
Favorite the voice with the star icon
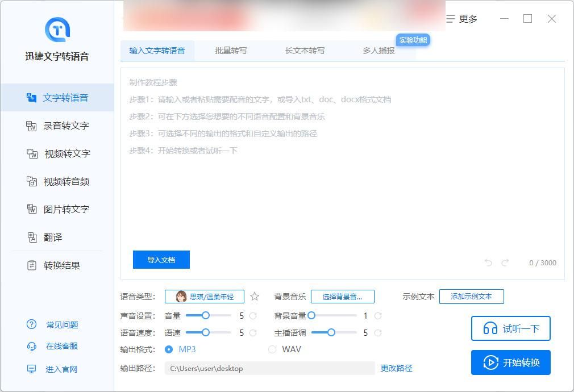pos(255,297)
